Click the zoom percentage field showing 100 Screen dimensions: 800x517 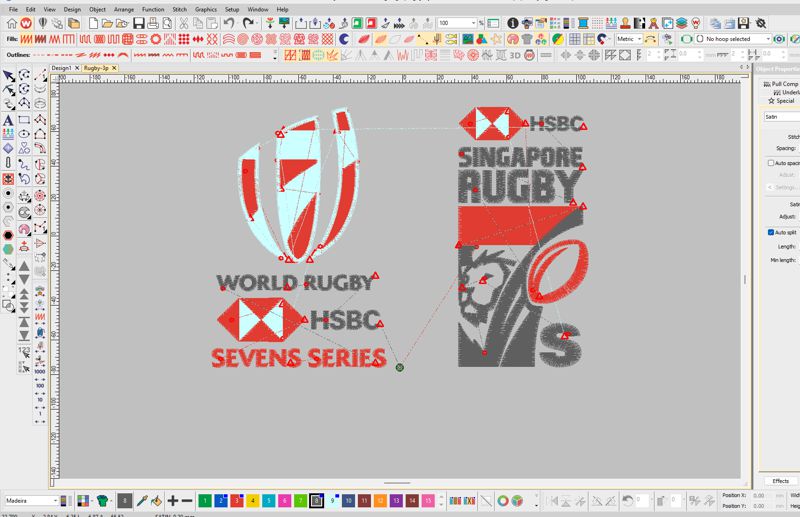coord(457,23)
